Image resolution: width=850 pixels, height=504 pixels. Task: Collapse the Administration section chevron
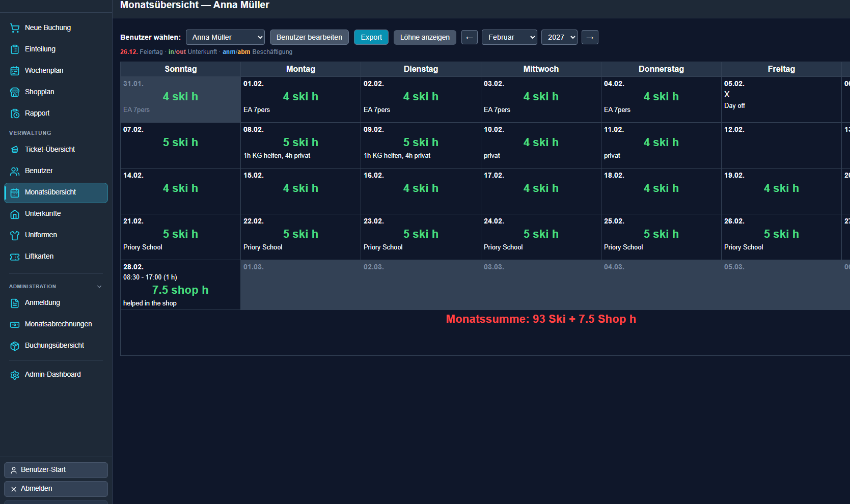click(x=99, y=287)
